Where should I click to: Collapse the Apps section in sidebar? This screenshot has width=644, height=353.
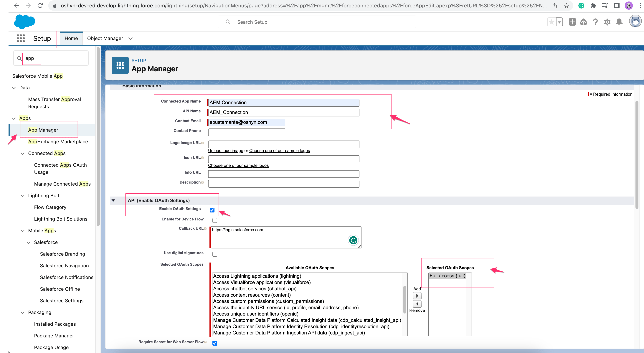14,118
